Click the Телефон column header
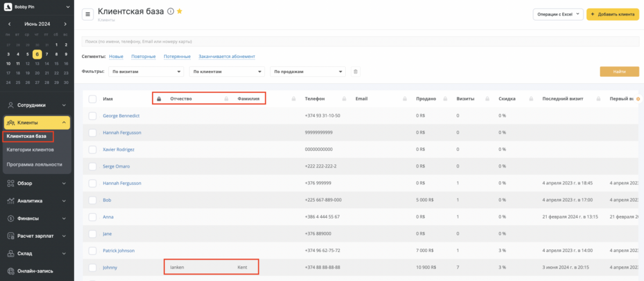This screenshot has height=281, width=644. pos(315,99)
